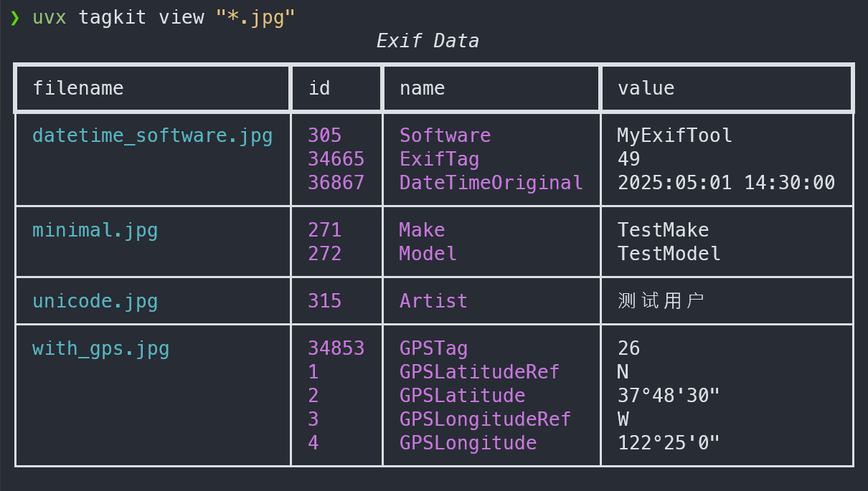Click the GPSTag value 26
The width and height of the screenshot is (868, 491).
(628, 348)
